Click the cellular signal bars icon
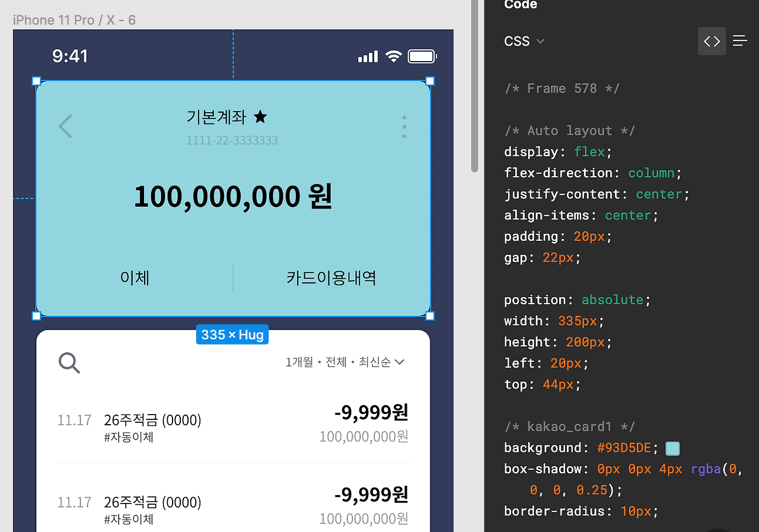759x532 pixels. (x=367, y=56)
